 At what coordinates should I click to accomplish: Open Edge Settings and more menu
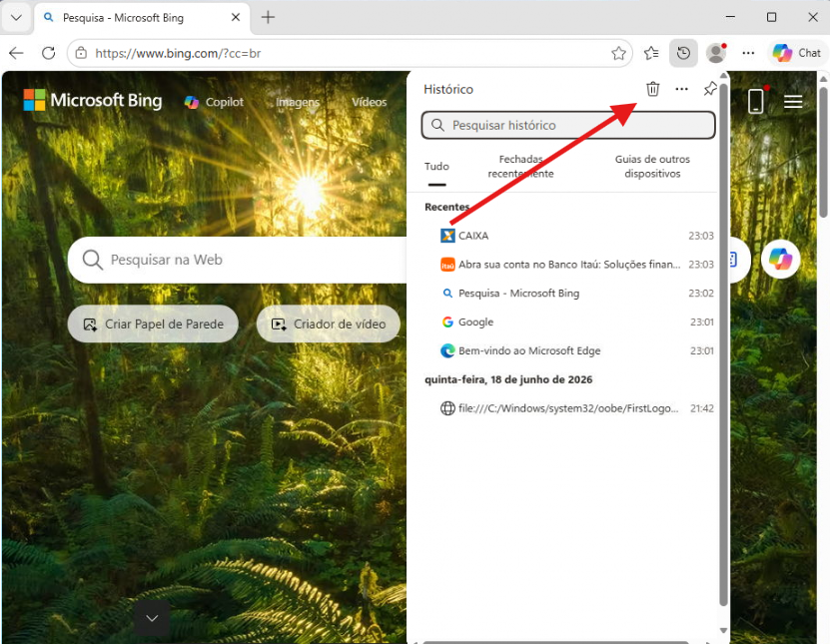[748, 53]
